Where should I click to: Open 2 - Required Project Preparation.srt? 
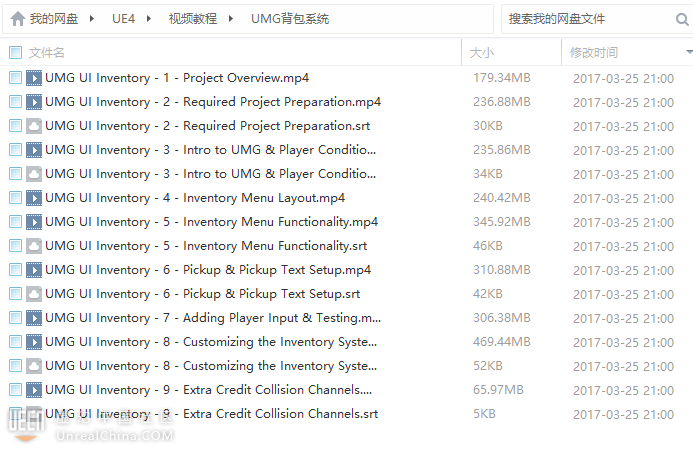[x=207, y=126]
